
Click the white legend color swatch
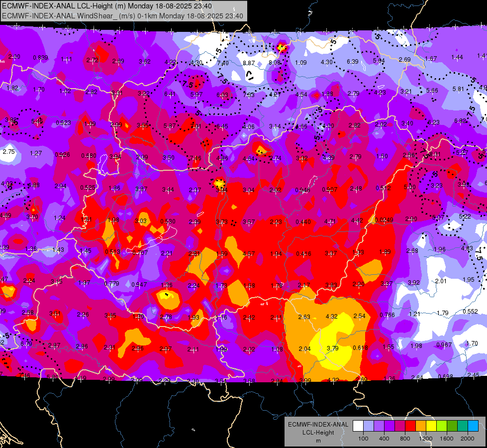click(358, 426)
